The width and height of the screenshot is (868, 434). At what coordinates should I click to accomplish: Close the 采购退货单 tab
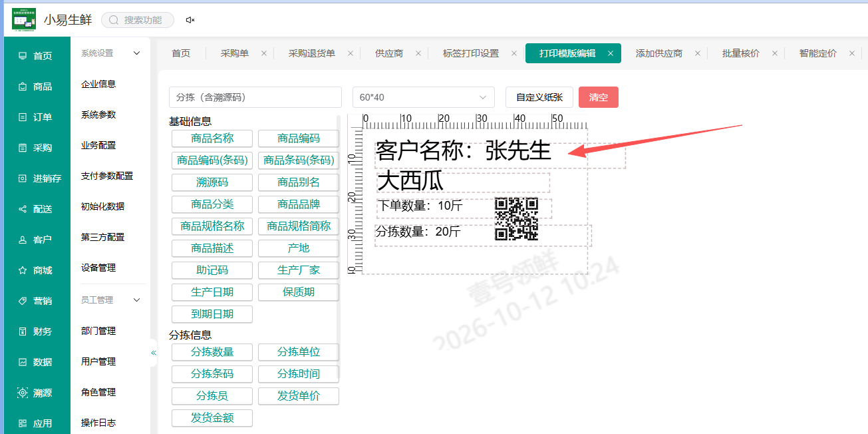pos(350,53)
